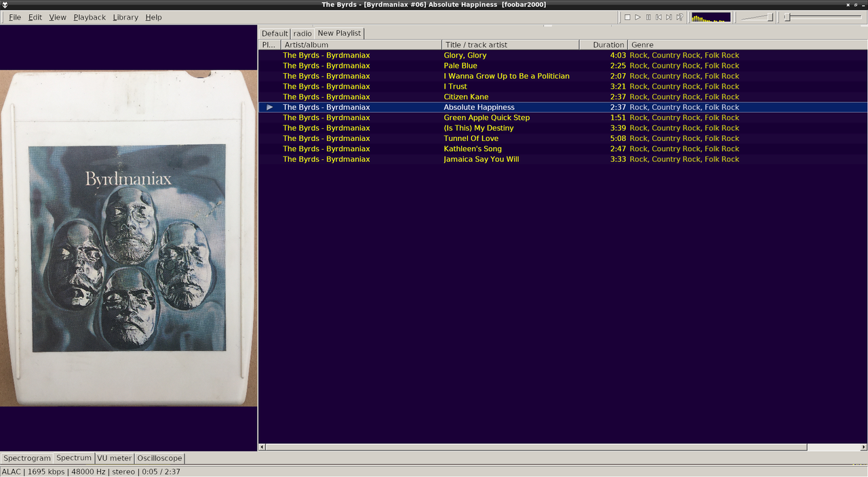Image resolution: width=868 pixels, height=477 pixels.
Task: Open the Edit menu
Action: point(35,17)
